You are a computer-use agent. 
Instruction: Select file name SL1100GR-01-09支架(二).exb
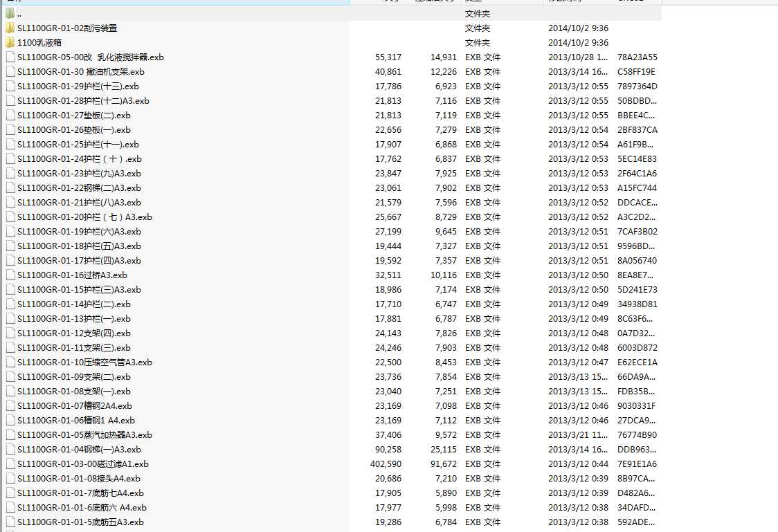point(74,377)
